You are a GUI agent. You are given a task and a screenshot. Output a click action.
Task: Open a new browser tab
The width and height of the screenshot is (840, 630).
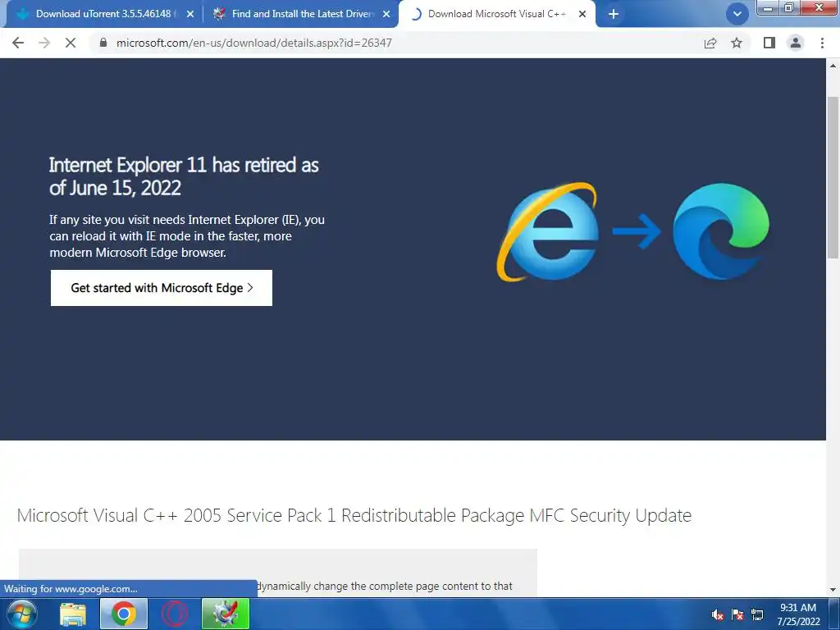click(x=614, y=15)
